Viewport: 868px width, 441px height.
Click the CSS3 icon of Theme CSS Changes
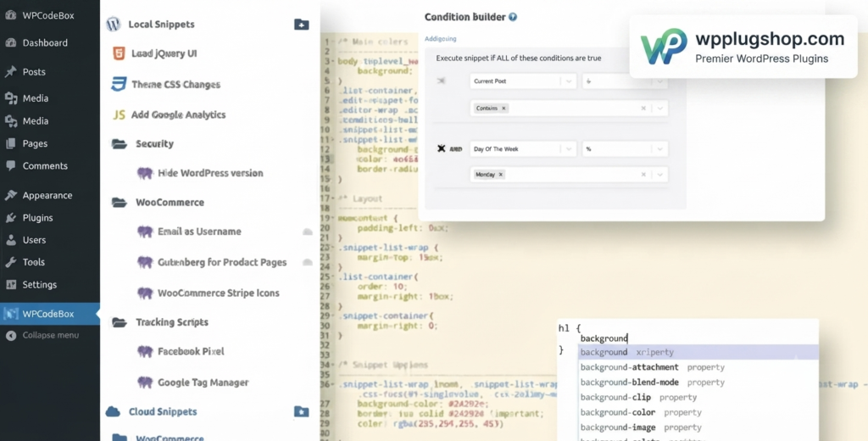coord(118,84)
